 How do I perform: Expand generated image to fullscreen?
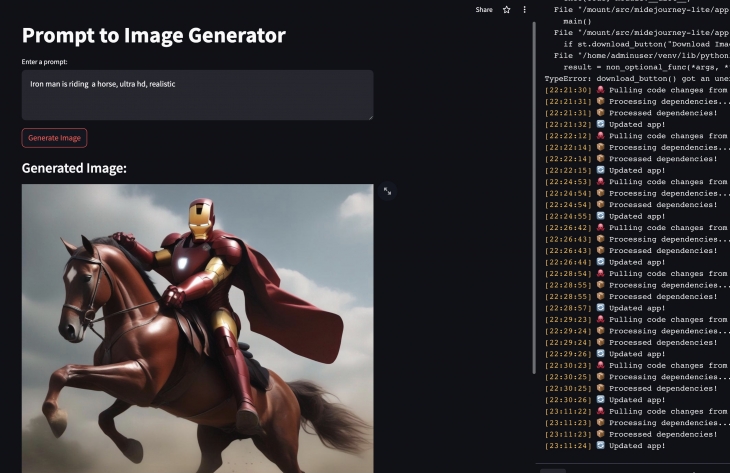point(387,191)
